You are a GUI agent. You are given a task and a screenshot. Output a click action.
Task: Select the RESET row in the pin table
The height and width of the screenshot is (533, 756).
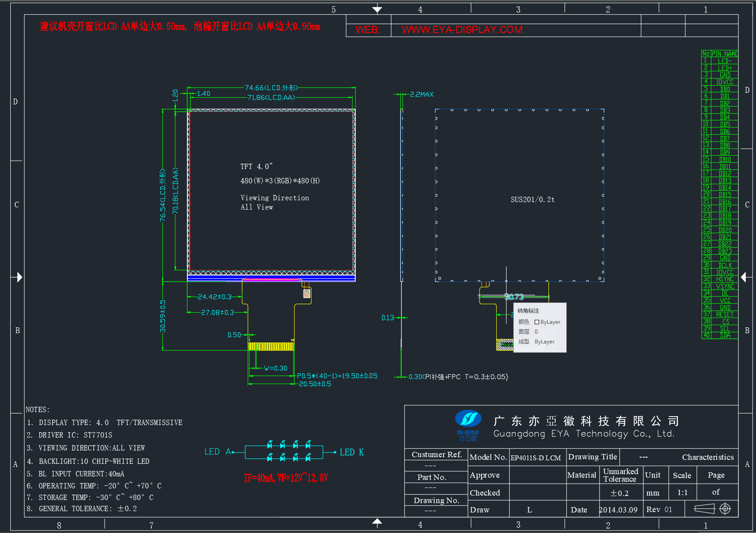[x=719, y=314]
